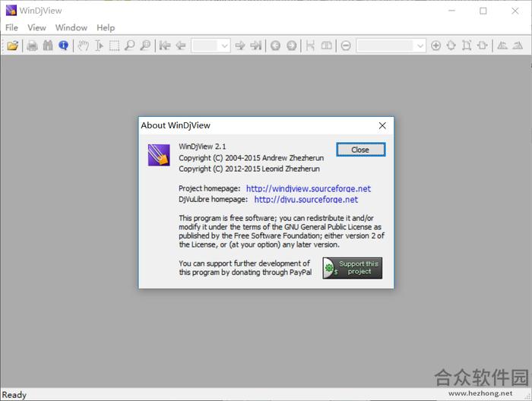Viewport: 532px width, 401px height.
Task: Click the Fit width icon
Action: 483,46
